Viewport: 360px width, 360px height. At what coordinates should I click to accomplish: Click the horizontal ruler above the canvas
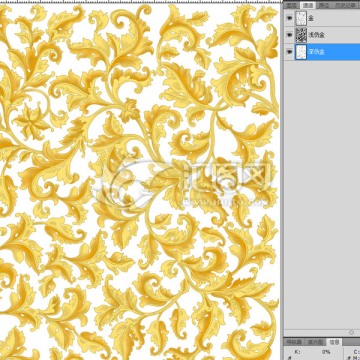[x=140, y=1]
